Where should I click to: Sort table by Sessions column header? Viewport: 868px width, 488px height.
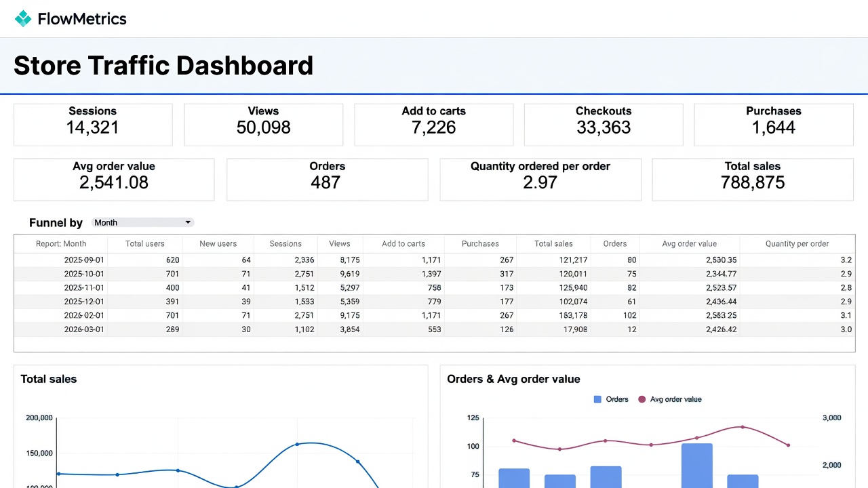coord(285,243)
